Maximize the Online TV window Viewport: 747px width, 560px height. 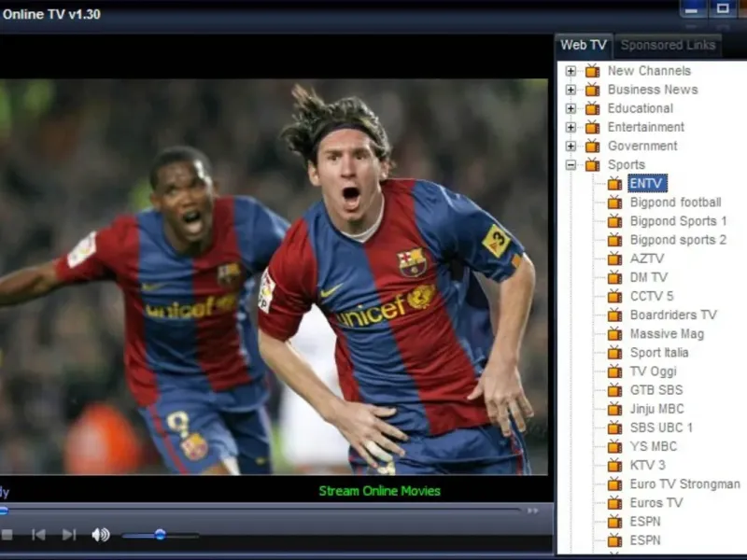[723, 8]
